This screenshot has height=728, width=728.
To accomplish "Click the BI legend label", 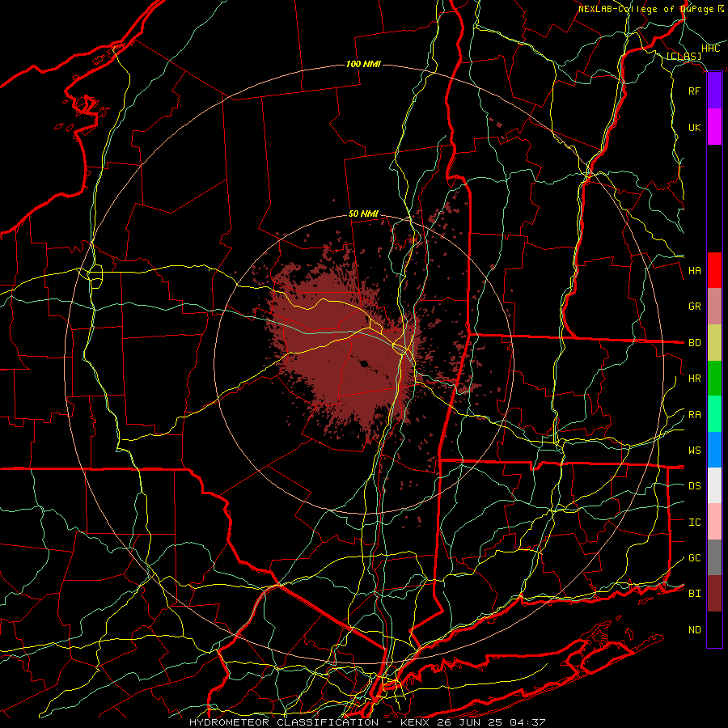I will [x=694, y=594].
